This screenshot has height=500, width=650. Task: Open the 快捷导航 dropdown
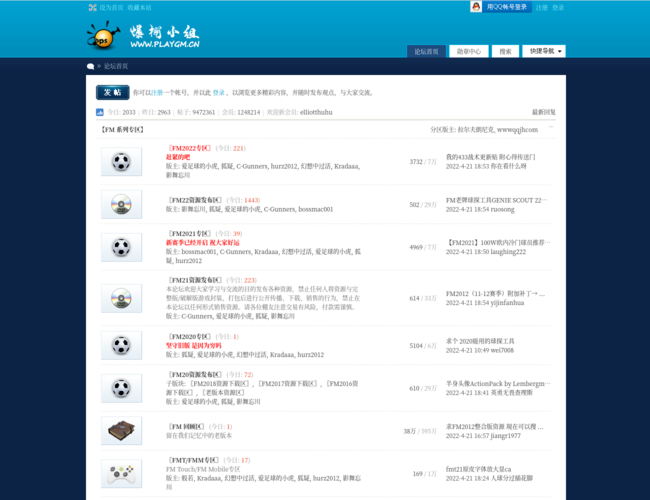point(543,51)
